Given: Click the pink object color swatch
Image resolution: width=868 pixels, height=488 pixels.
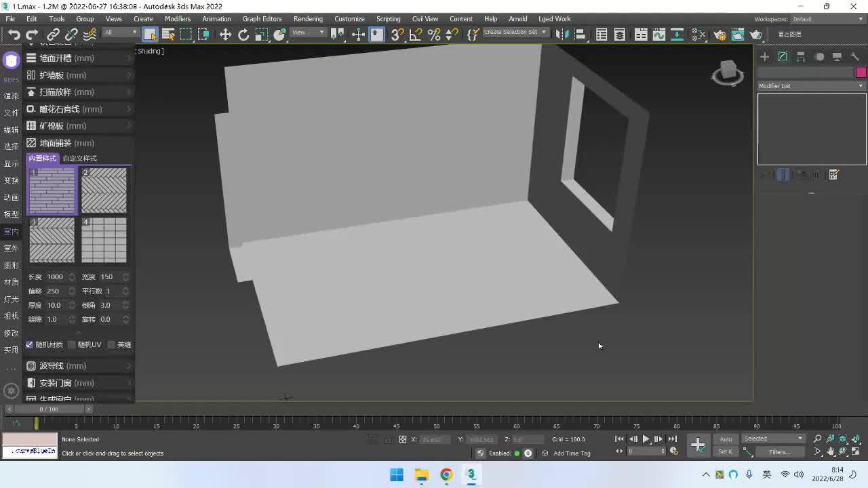Looking at the screenshot, I should coord(861,73).
